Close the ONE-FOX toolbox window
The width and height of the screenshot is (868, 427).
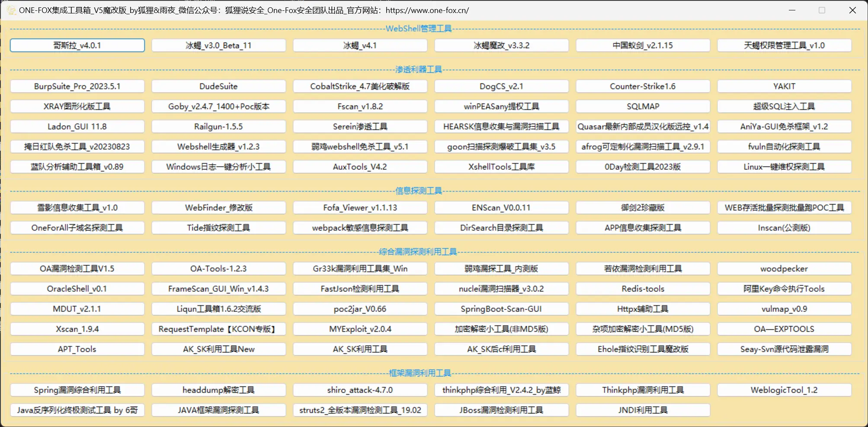coord(852,10)
